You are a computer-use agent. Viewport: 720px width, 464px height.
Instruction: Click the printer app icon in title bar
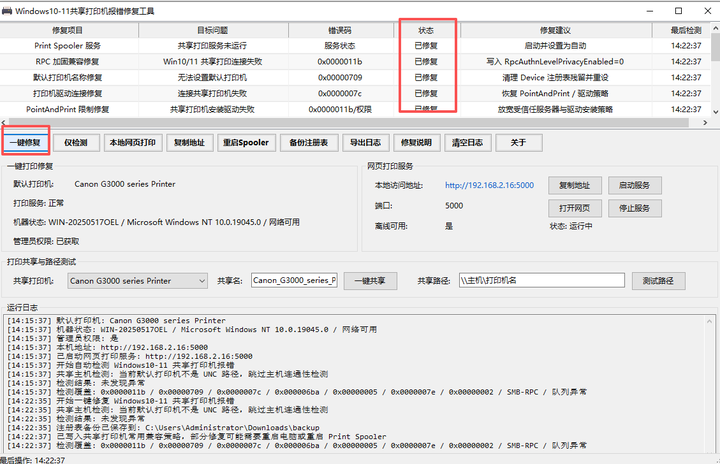[7, 11]
